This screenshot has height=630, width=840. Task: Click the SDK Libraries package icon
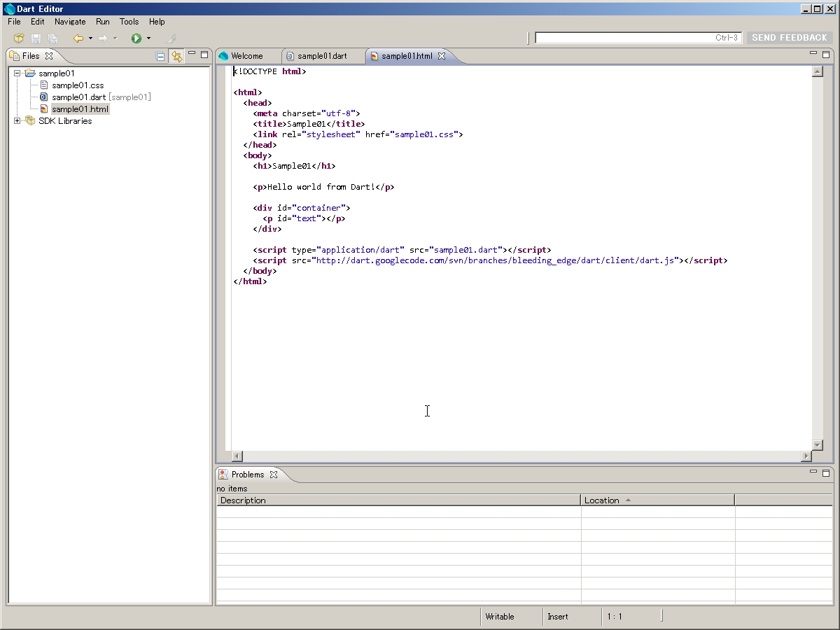[x=29, y=121]
